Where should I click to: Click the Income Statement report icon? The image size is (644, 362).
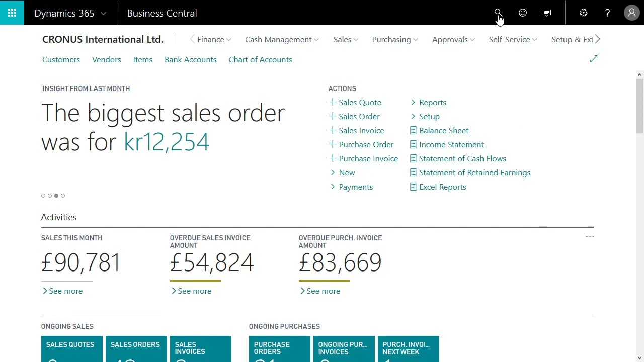(x=413, y=144)
